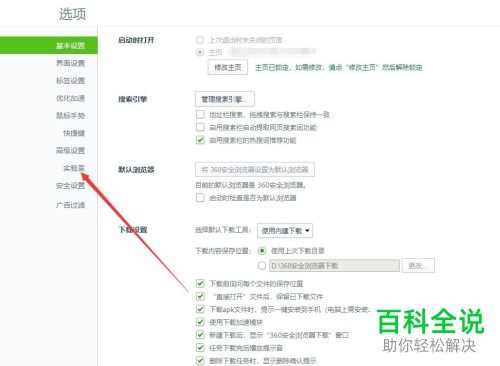This screenshot has height=366, width=500.
Task: Click the 选项 page title
Action: pyautogui.click(x=72, y=14)
